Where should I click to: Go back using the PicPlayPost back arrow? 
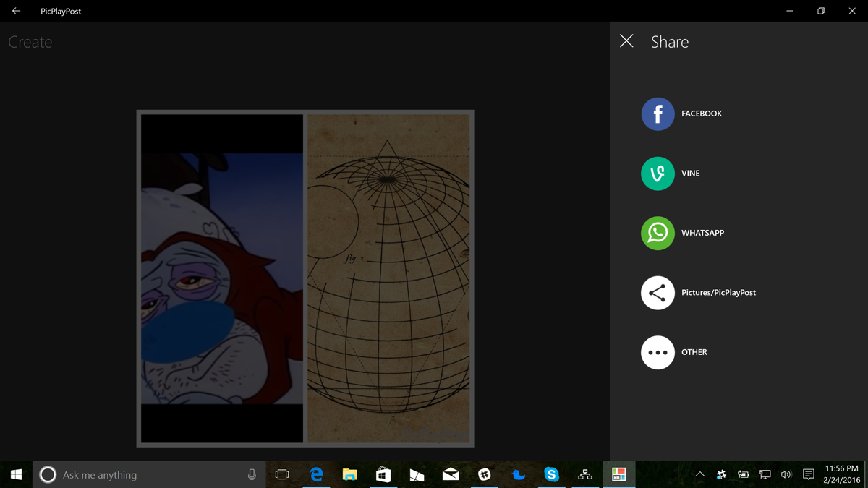[15, 11]
